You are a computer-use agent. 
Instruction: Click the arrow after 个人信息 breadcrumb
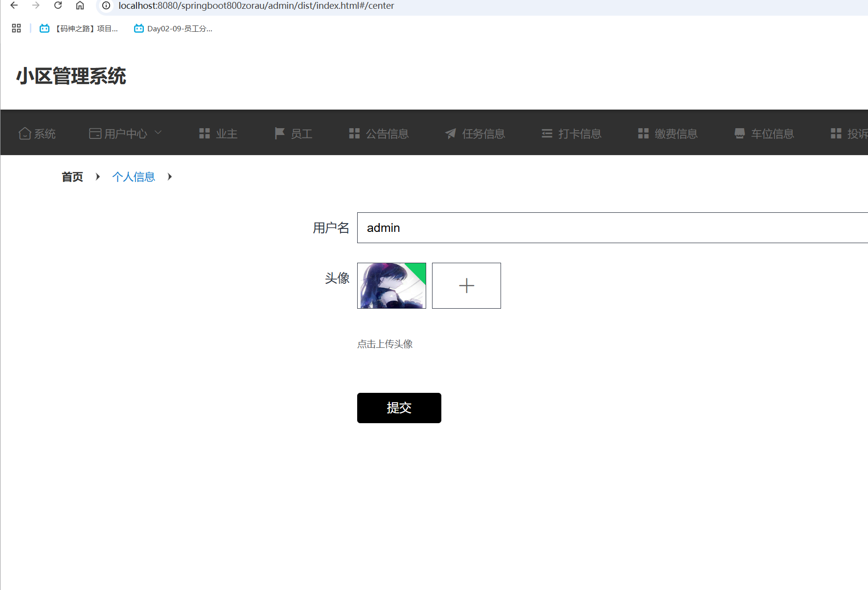point(170,177)
